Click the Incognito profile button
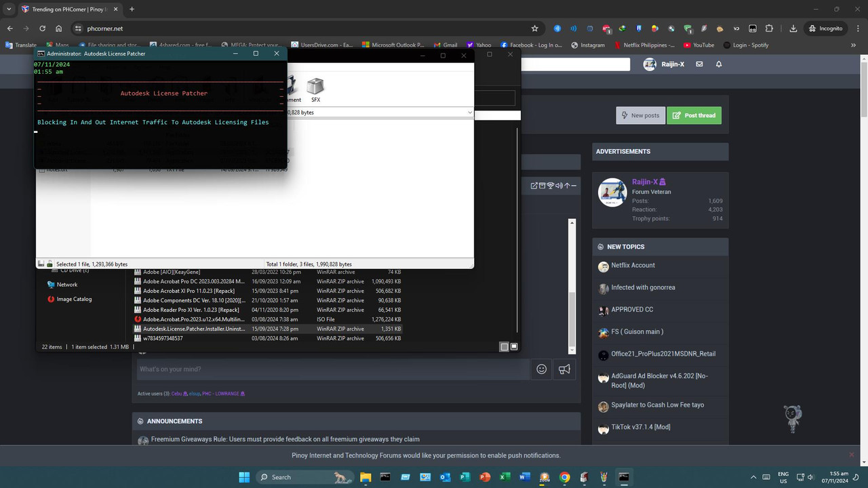Viewport: 868px width, 488px height. pyautogui.click(x=825, y=28)
